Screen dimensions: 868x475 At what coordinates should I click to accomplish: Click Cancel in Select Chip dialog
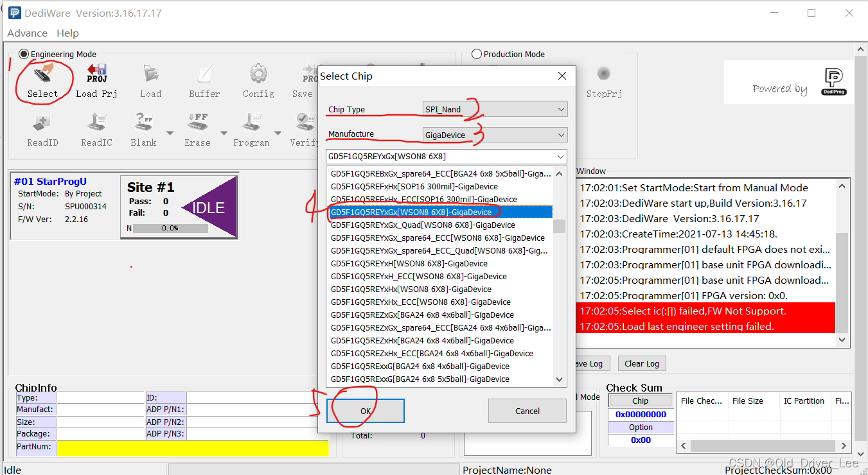pyautogui.click(x=527, y=411)
